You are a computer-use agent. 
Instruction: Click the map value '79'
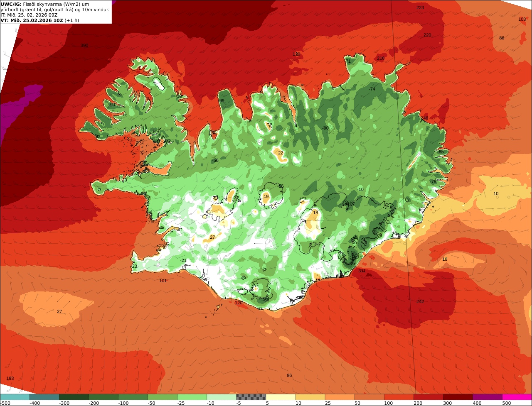pos(433,181)
